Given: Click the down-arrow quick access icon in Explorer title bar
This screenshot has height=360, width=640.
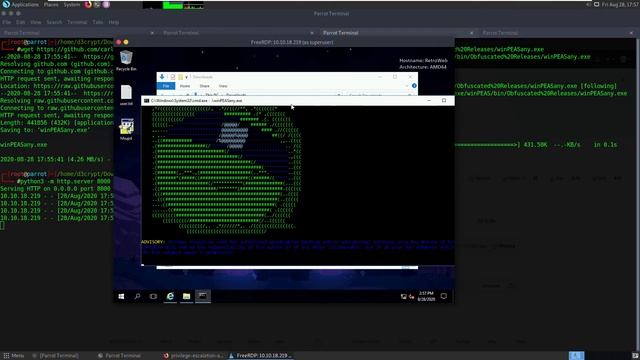Looking at the screenshot, I should pos(162,77).
